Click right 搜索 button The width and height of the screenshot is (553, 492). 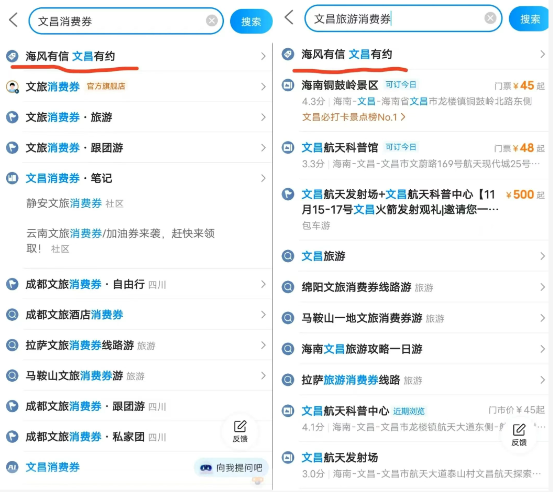click(530, 19)
